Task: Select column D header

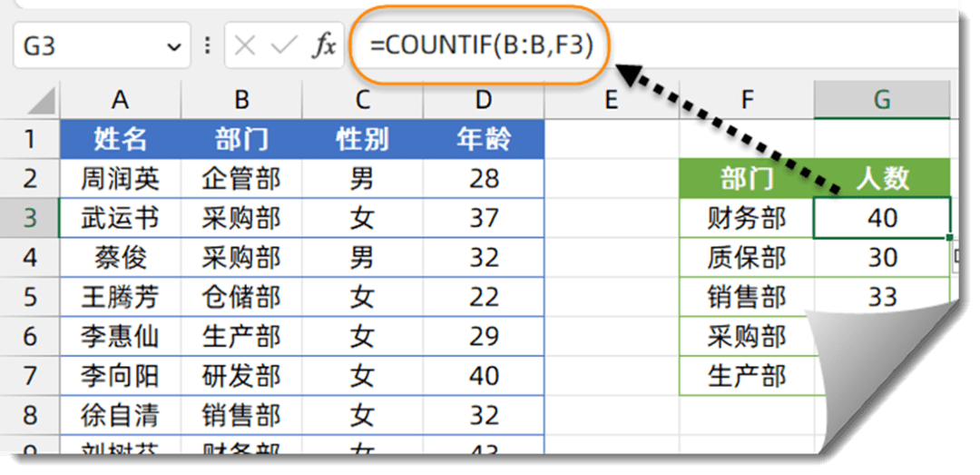Action: point(484,100)
